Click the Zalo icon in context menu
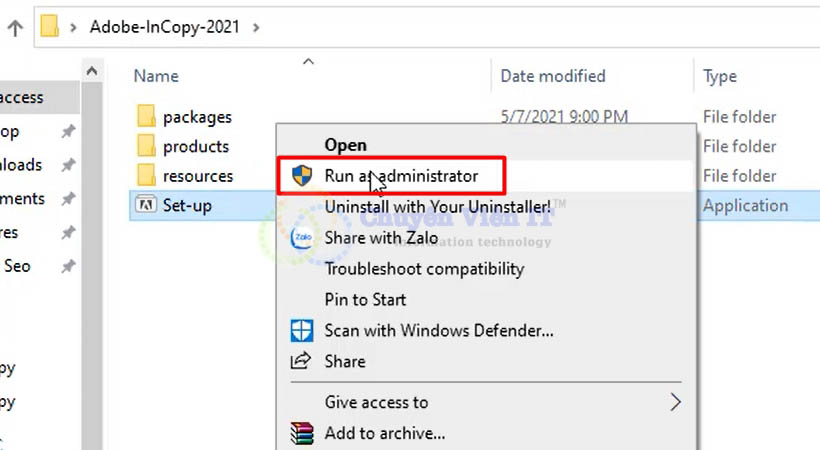This screenshot has width=820, height=450. (x=301, y=238)
